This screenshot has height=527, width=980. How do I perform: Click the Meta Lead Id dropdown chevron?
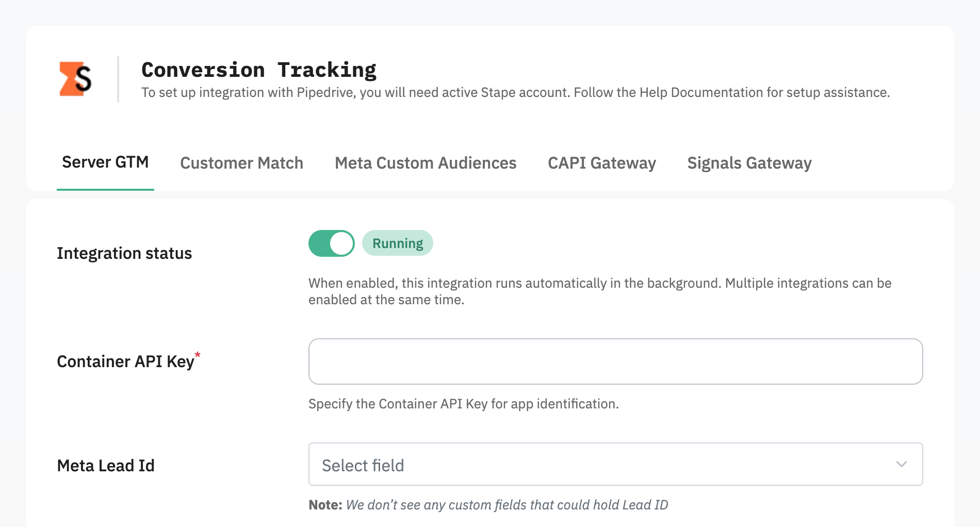point(902,464)
